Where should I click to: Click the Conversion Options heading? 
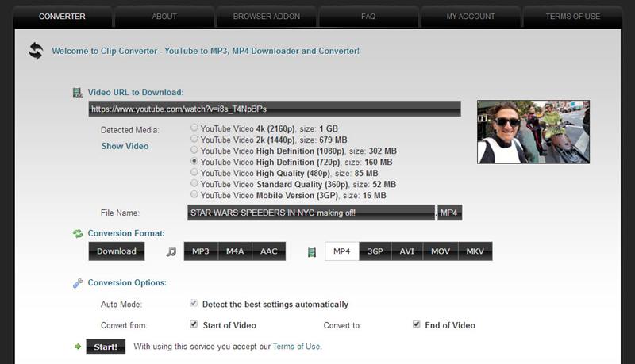[127, 282]
